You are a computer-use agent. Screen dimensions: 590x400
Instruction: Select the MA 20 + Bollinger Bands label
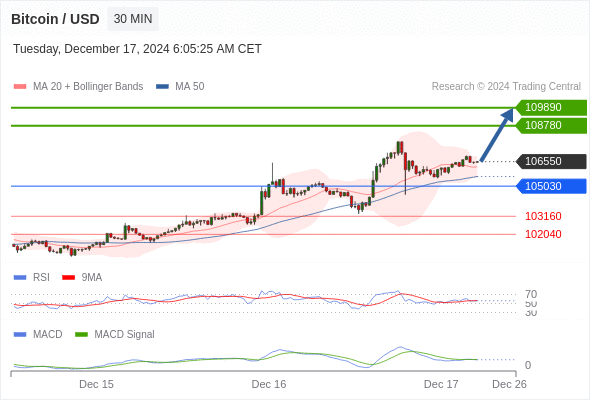click(x=88, y=87)
